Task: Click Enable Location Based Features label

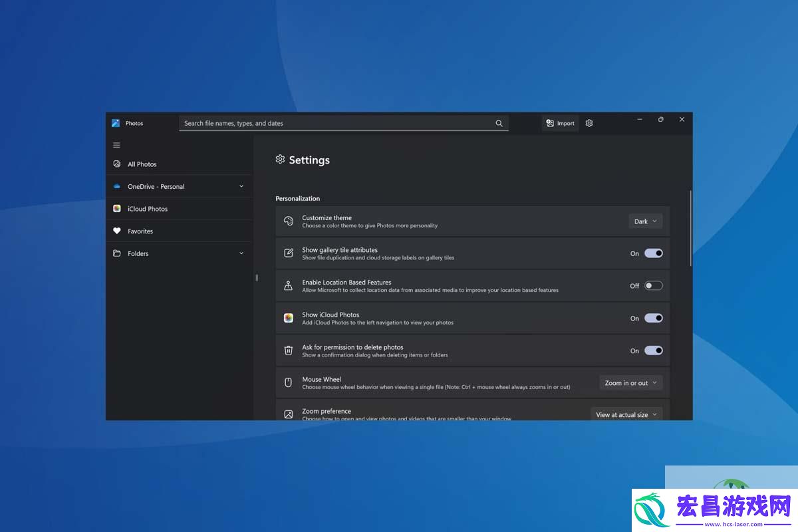Action: 346,282
